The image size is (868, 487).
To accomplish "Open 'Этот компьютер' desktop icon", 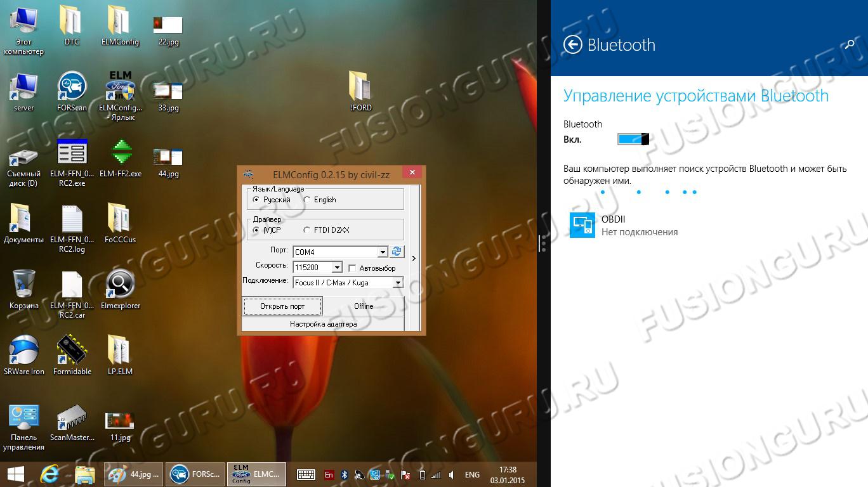I will pyautogui.click(x=23, y=30).
